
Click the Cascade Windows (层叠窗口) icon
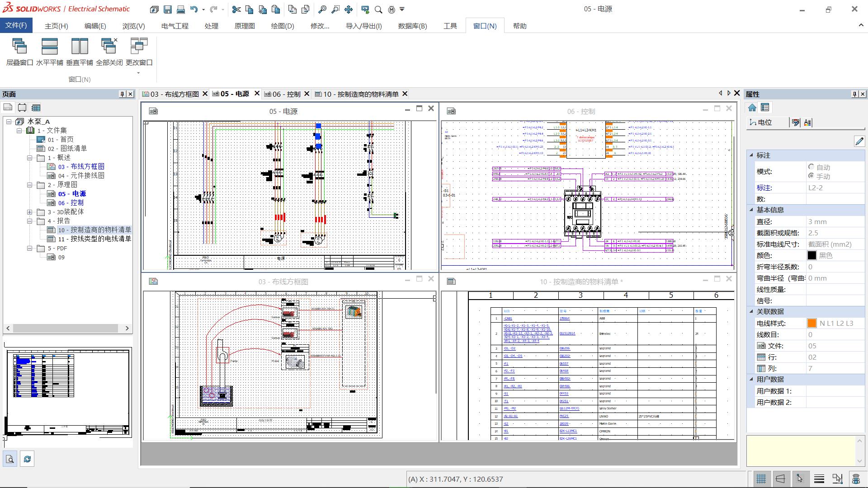tap(19, 47)
